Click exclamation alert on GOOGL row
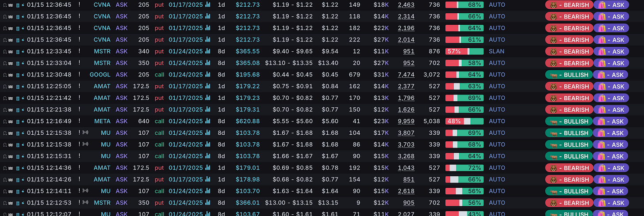Viewport: 644px width, 216px height. click(x=79, y=75)
